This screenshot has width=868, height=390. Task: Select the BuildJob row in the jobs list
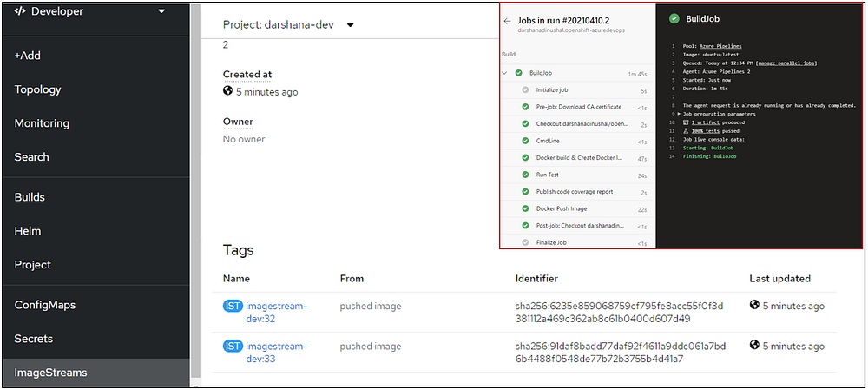tap(578, 73)
